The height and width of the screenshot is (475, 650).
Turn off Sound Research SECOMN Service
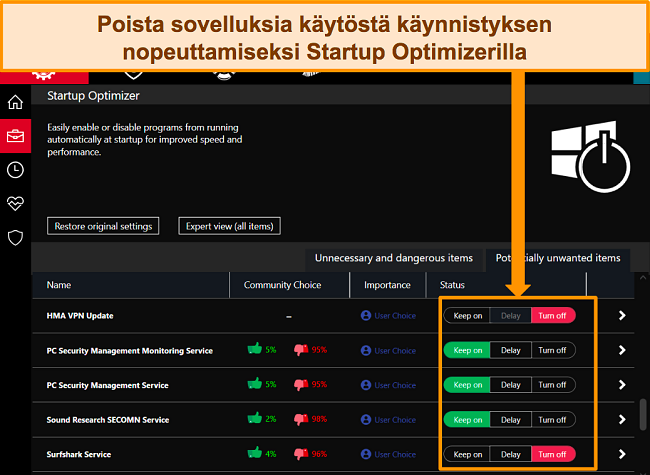tap(553, 419)
